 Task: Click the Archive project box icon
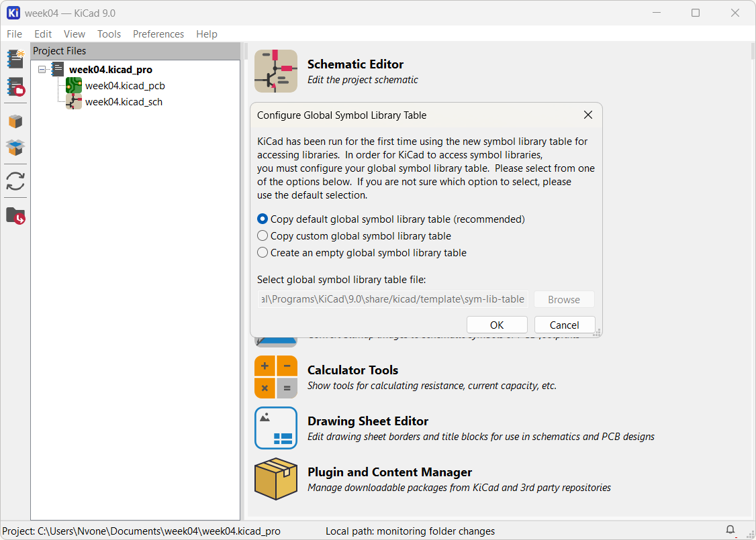[x=15, y=121]
